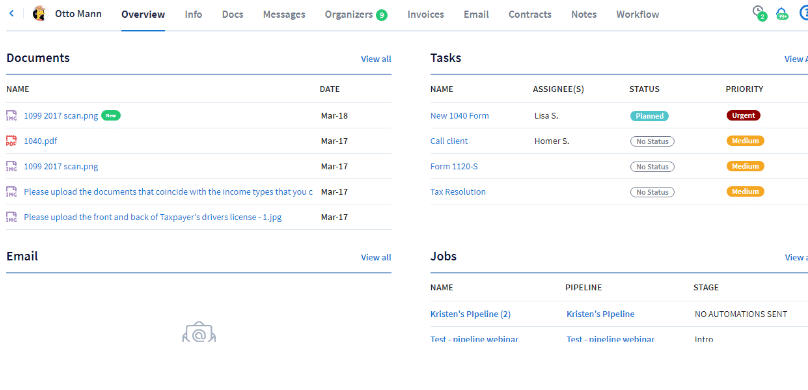The height and width of the screenshot is (390, 808).
Task: Go to the Workflow tab
Action: 637,14
